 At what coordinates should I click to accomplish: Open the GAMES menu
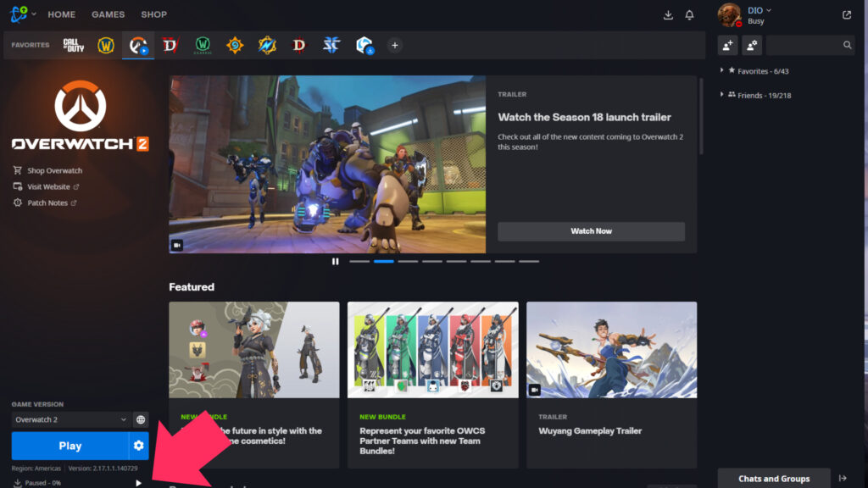click(107, 14)
